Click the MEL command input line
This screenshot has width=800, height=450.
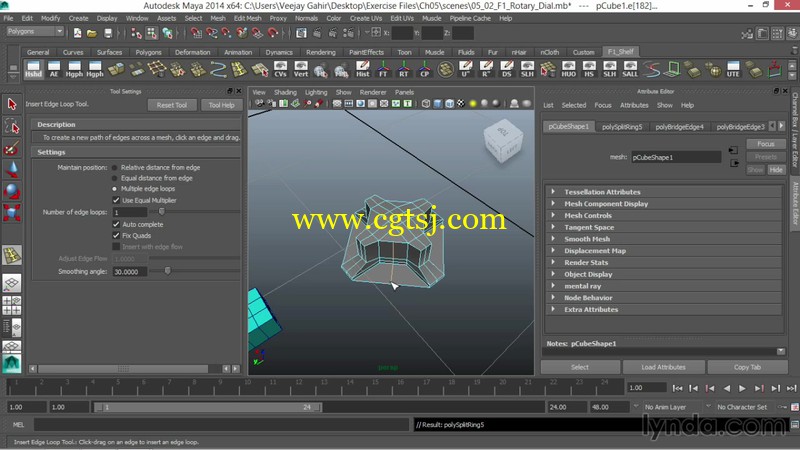(x=221, y=424)
